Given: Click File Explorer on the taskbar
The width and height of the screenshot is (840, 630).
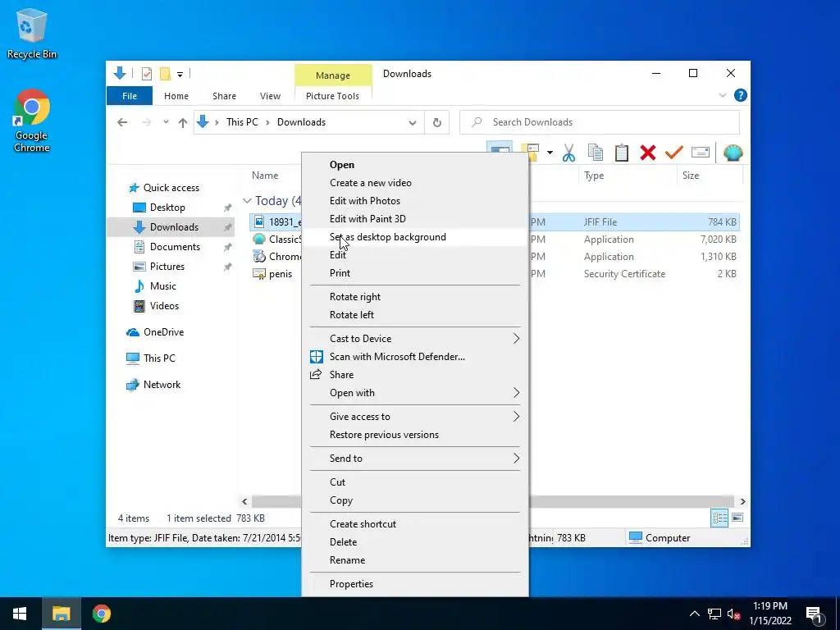Looking at the screenshot, I should tap(61, 614).
